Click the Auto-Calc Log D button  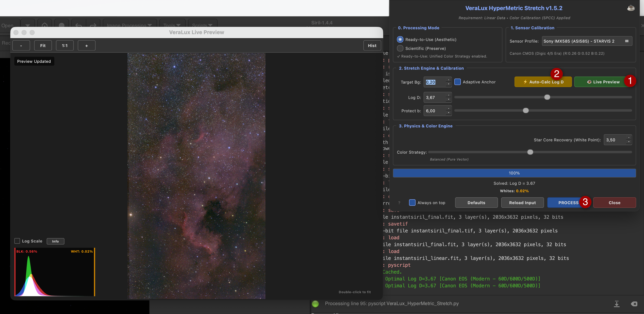(543, 82)
